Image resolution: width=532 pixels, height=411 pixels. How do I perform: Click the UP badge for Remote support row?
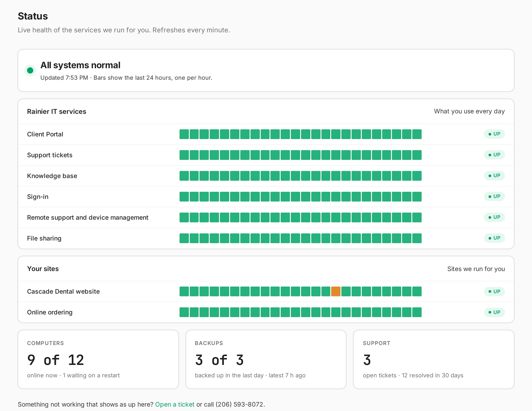pos(494,217)
